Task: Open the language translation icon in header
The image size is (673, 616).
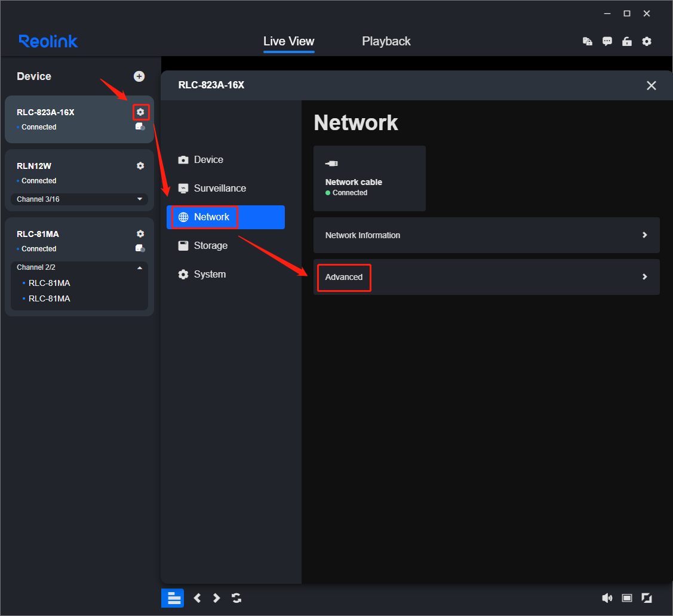Action: point(588,41)
